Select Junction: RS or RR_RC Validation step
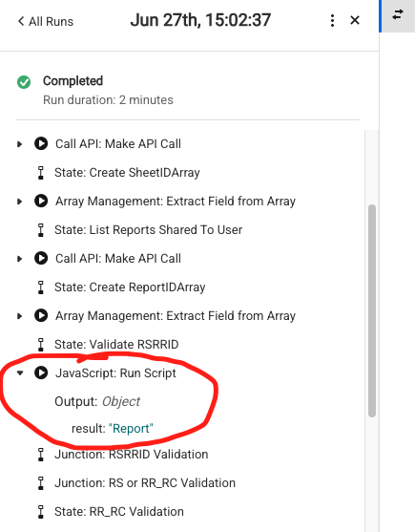The width and height of the screenshot is (415, 532). tap(145, 482)
